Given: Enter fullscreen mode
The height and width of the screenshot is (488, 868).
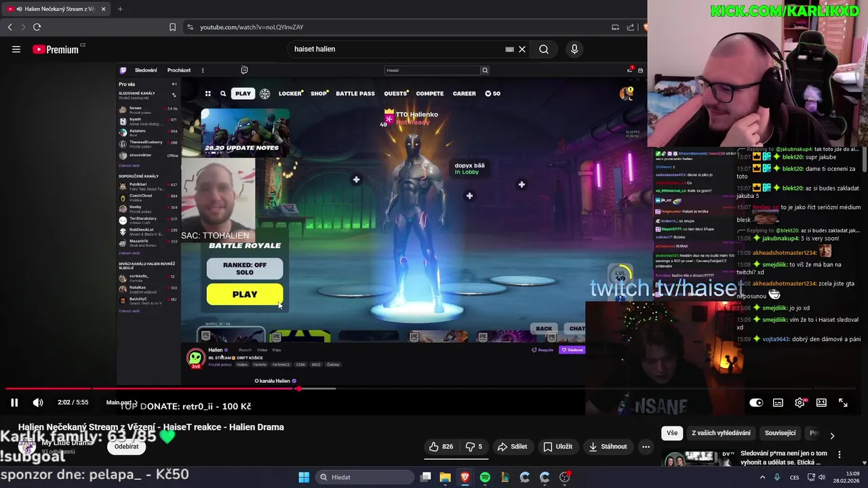Looking at the screenshot, I should (x=843, y=403).
